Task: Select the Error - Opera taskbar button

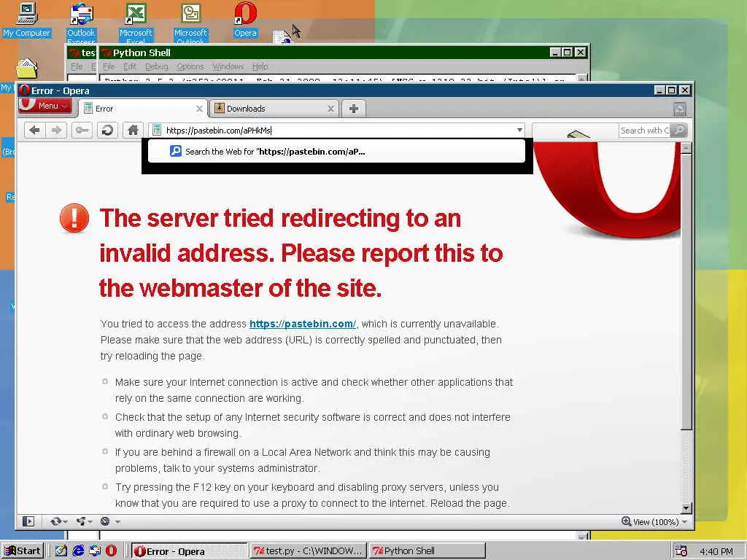Action: coord(189,551)
